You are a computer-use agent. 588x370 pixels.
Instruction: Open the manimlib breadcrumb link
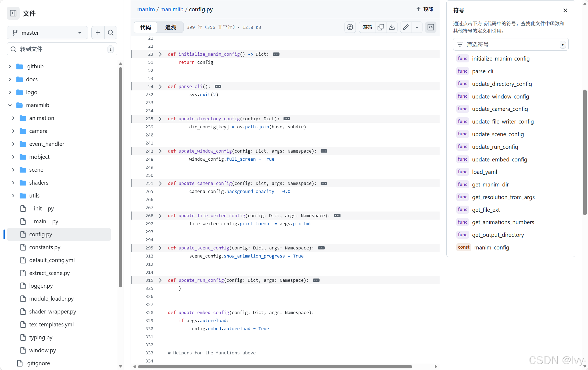coord(172,9)
